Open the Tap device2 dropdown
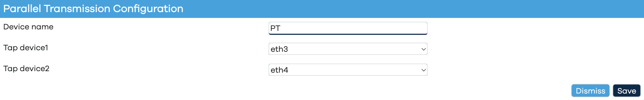 tap(348, 70)
